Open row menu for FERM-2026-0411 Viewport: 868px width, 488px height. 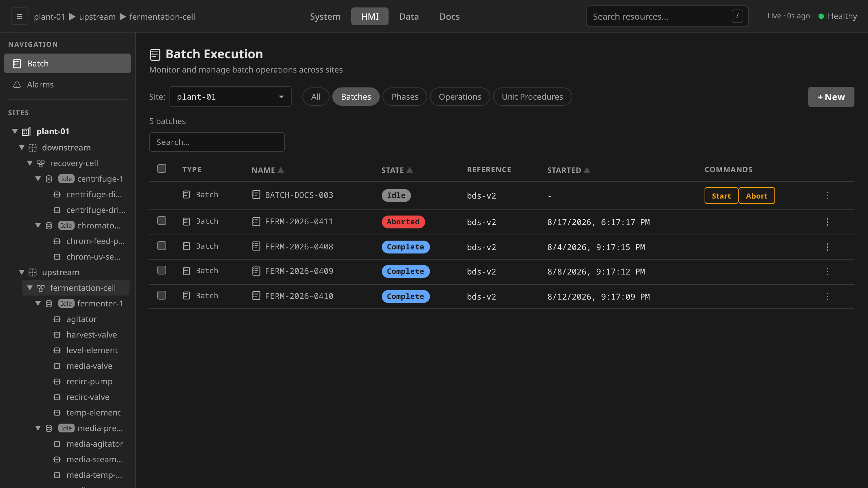[x=827, y=222]
